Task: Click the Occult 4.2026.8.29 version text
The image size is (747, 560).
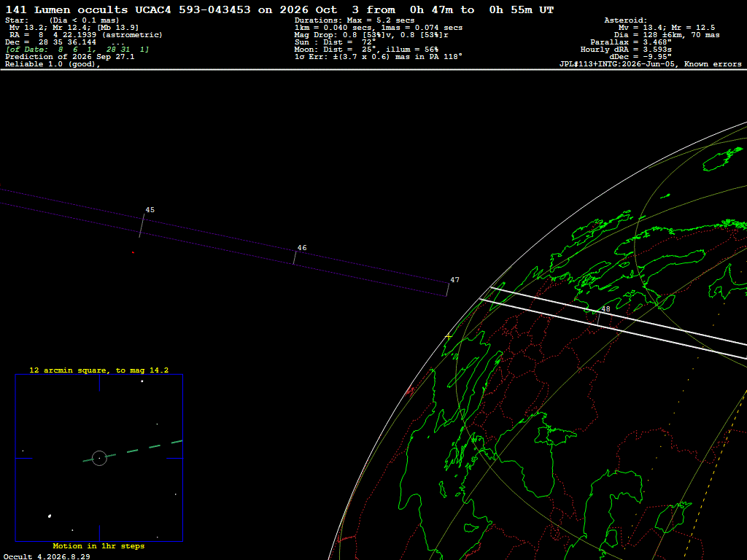Action: (x=47, y=556)
